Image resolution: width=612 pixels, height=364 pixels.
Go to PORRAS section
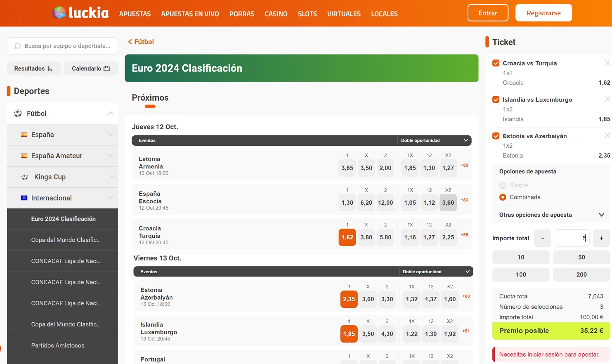point(242,14)
